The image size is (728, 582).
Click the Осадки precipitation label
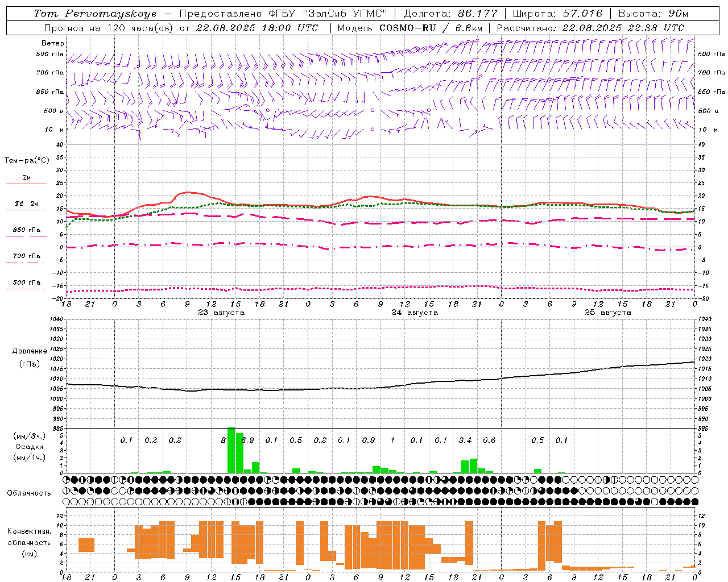click(29, 447)
